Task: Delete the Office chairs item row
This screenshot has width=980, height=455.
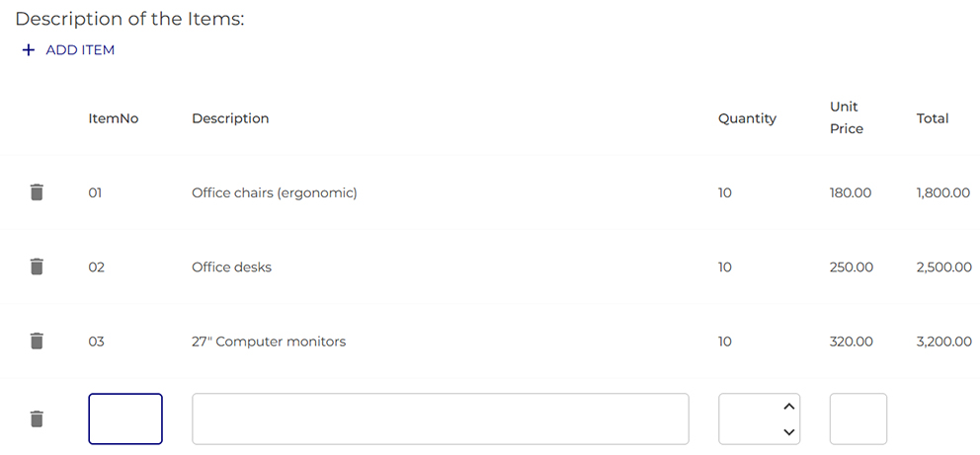Action: 37,192
